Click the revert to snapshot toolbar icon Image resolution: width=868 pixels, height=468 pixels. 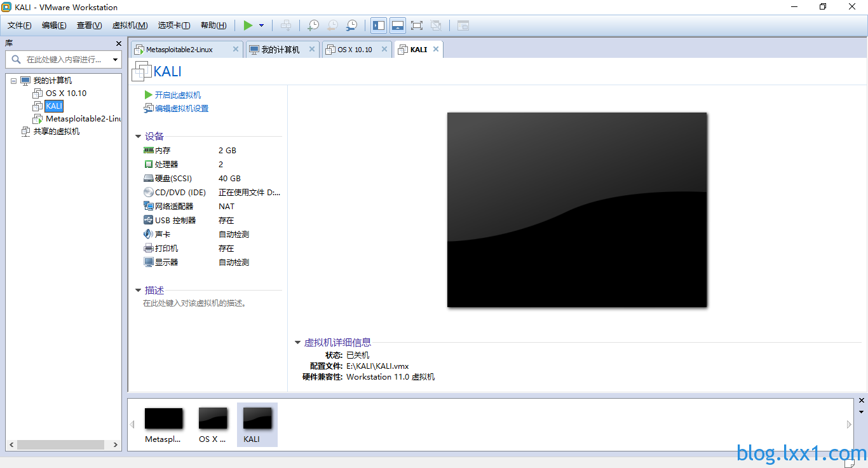pos(332,25)
